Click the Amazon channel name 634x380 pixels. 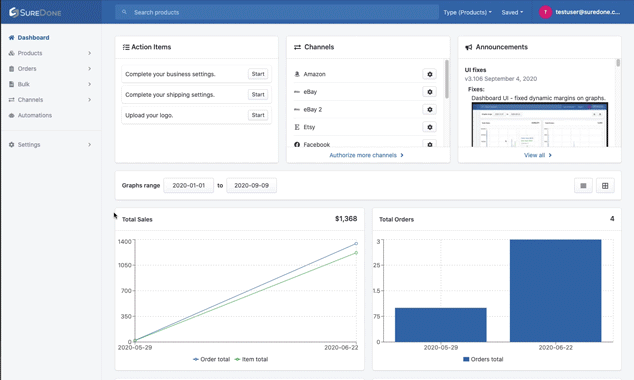coord(314,74)
